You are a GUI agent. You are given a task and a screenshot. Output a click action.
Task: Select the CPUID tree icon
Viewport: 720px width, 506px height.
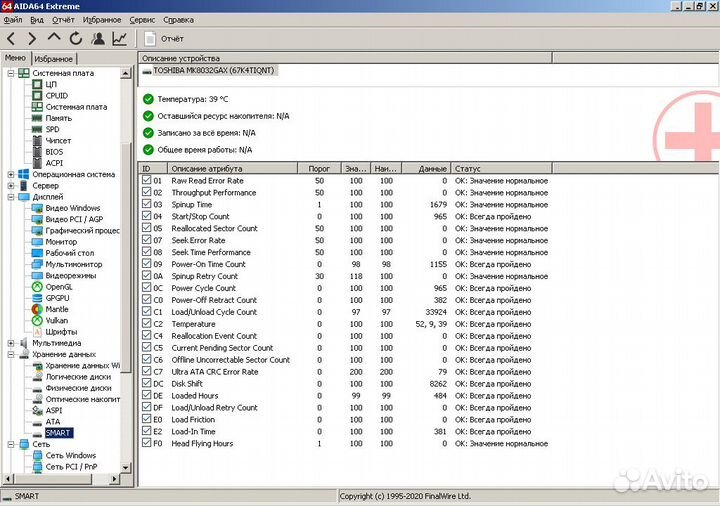coord(37,96)
